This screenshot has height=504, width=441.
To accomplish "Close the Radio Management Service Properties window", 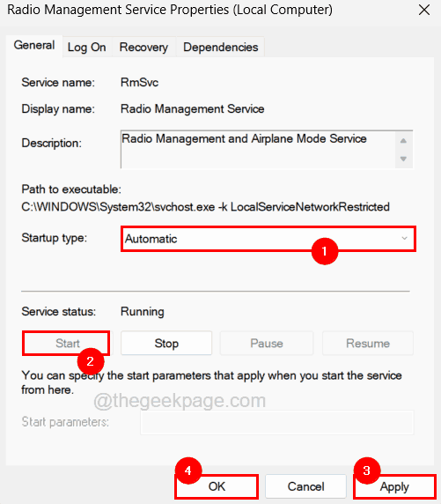I will pos(424,10).
